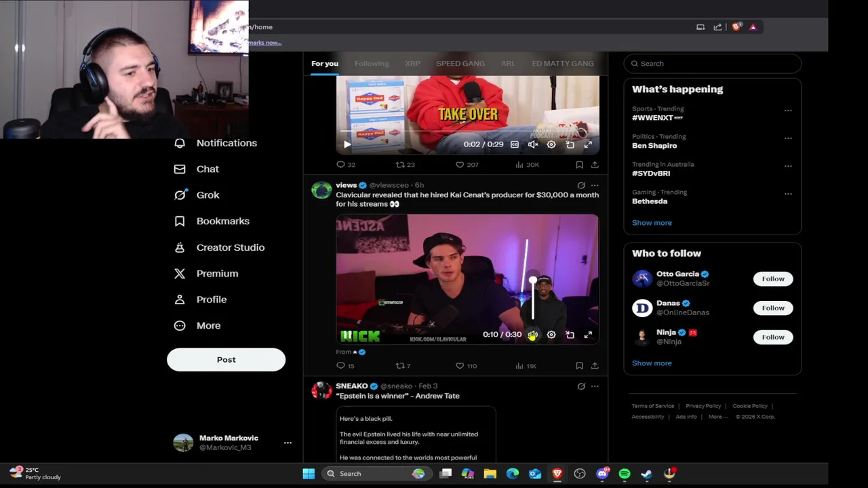
Task: Open options for Ben Shapiro trend
Action: click(788, 138)
